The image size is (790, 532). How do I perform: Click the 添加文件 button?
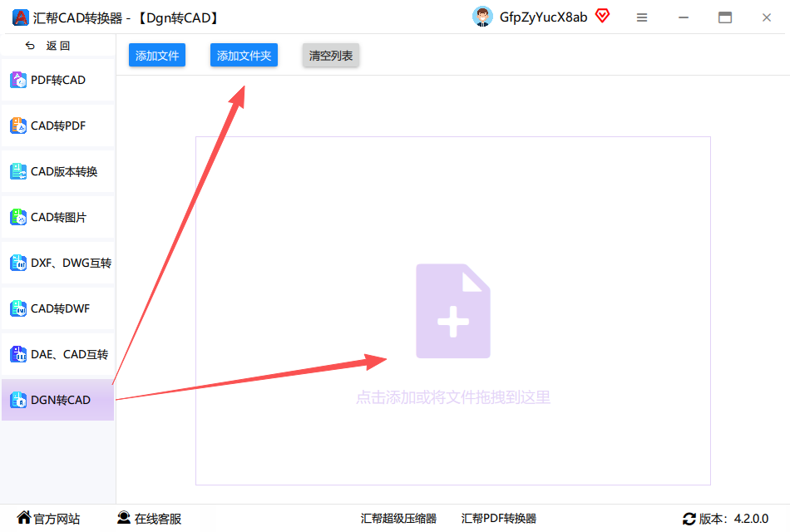[x=157, y=56]
